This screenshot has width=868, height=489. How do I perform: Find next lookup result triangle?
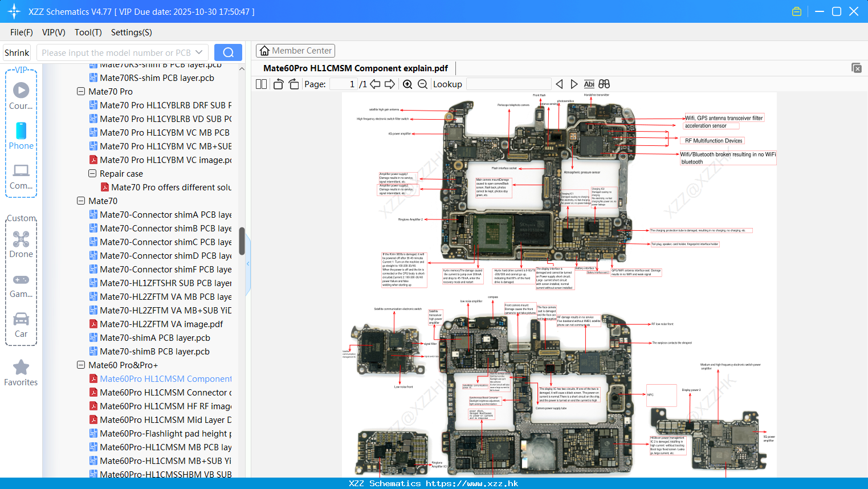574,84
